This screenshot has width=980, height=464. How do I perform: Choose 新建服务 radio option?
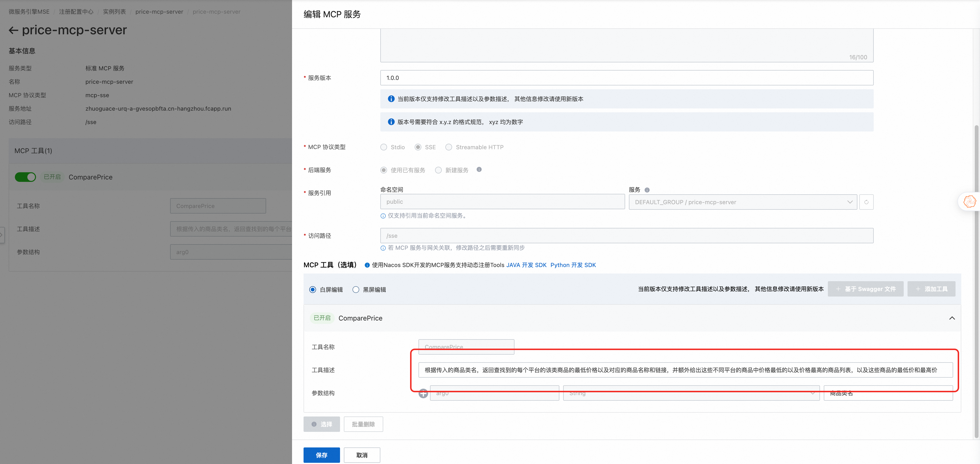438,170
